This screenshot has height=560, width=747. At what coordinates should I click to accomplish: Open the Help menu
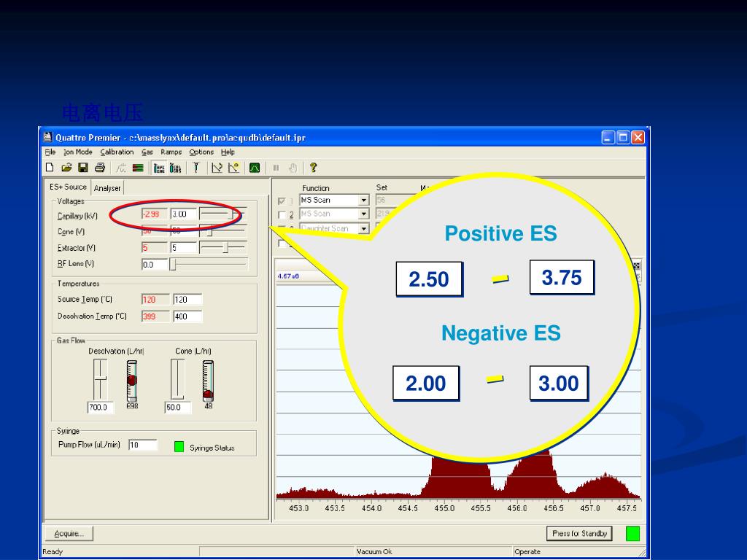pyautogui.click(x=228, y=152)
